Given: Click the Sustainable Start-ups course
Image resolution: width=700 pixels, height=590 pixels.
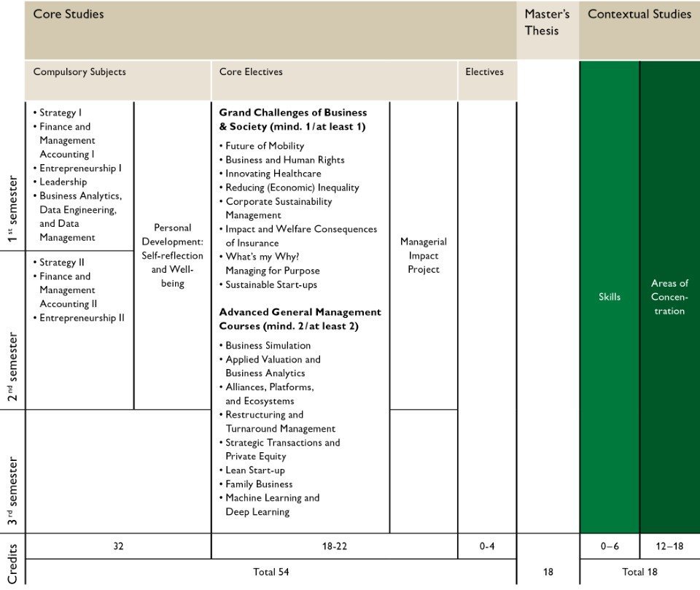Looking at the screenshot, I should [x=271, y=284].
